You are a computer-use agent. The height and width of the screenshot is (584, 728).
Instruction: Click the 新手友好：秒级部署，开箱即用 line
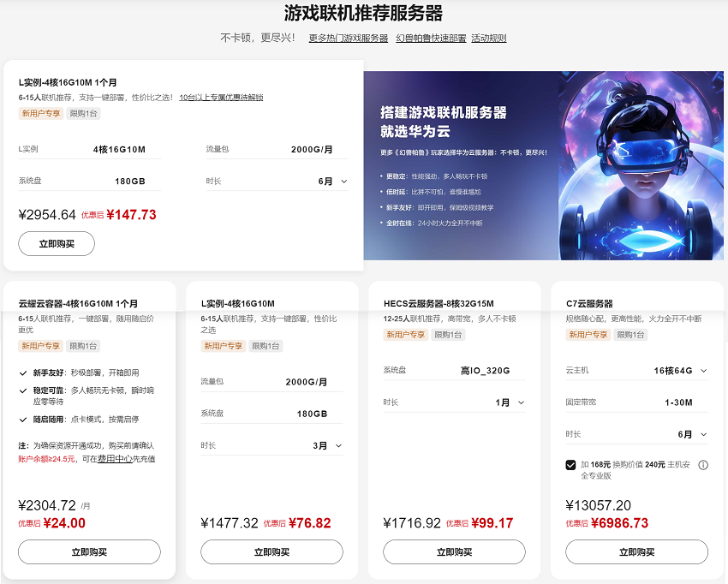pos(86,372)
